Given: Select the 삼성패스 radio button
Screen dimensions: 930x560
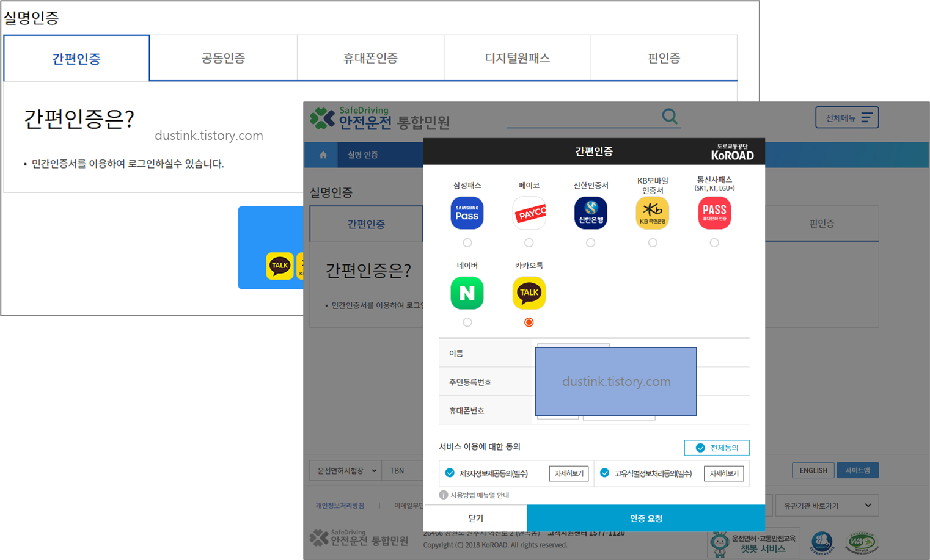Looking at the screenshot, I should tap(467, 242).
